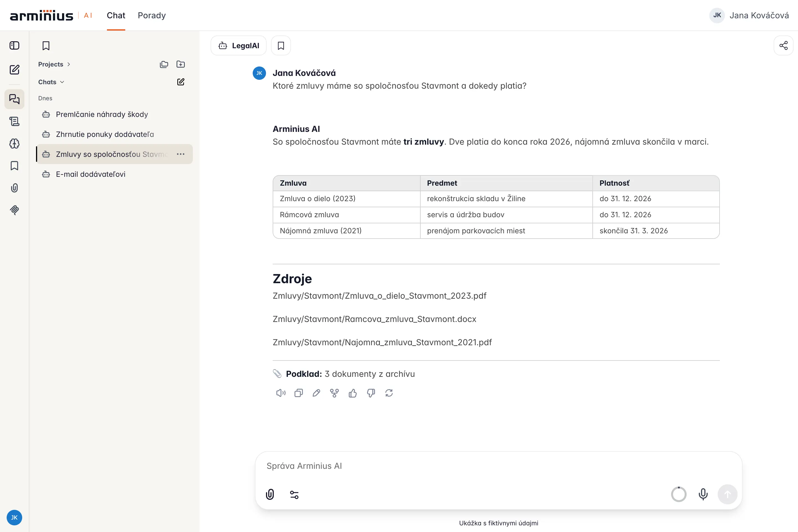Open options for Zmluvy so spoločnosťou chat
This screenshot has width=798, height=532.
[180, 154]
